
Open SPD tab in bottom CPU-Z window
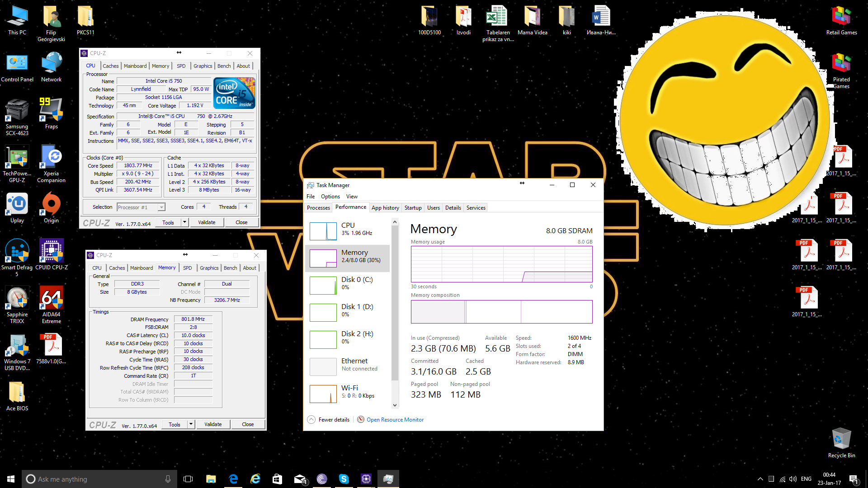(x=187, y=268)
